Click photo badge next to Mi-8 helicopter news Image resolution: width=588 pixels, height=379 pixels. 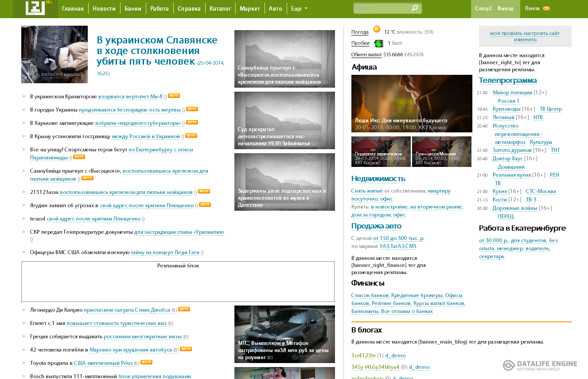coord(174,96)
